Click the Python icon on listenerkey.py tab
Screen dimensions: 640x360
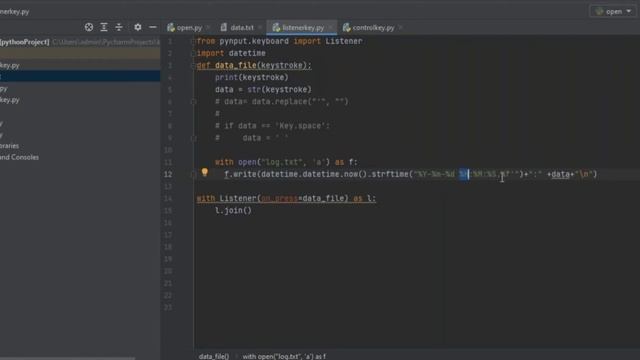pyautogui.click(x=276, y=27)
